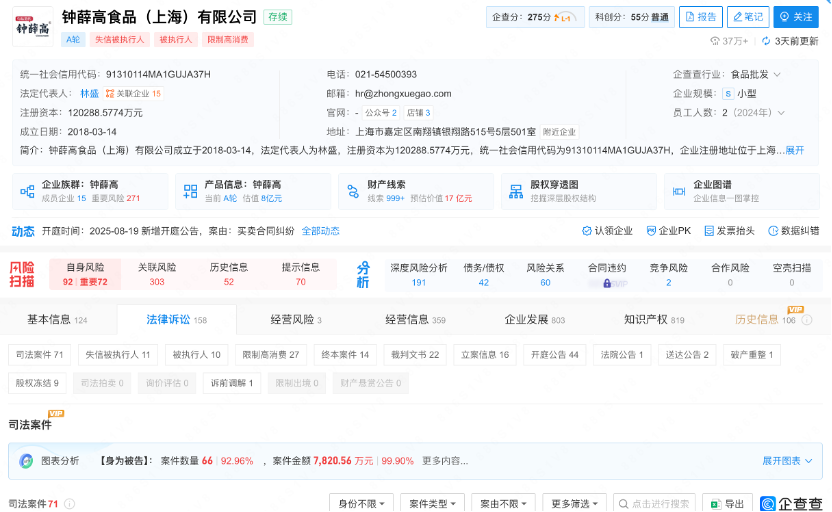The image size is (832, 512).
Task: Follow company with 关注 button
Action: [x=795, y=17]
